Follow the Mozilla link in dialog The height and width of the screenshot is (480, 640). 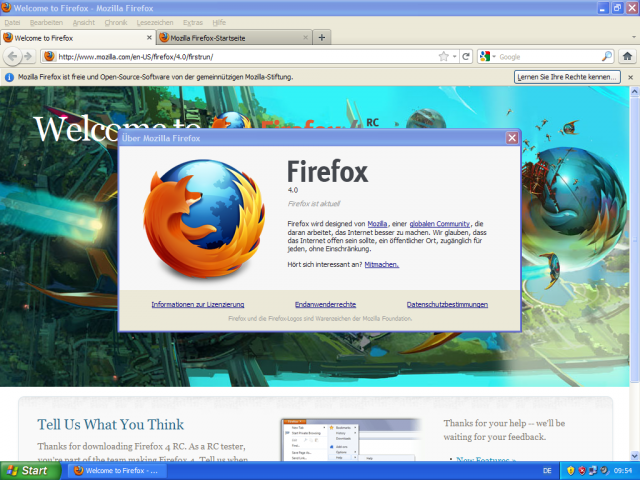pos(377,224)
